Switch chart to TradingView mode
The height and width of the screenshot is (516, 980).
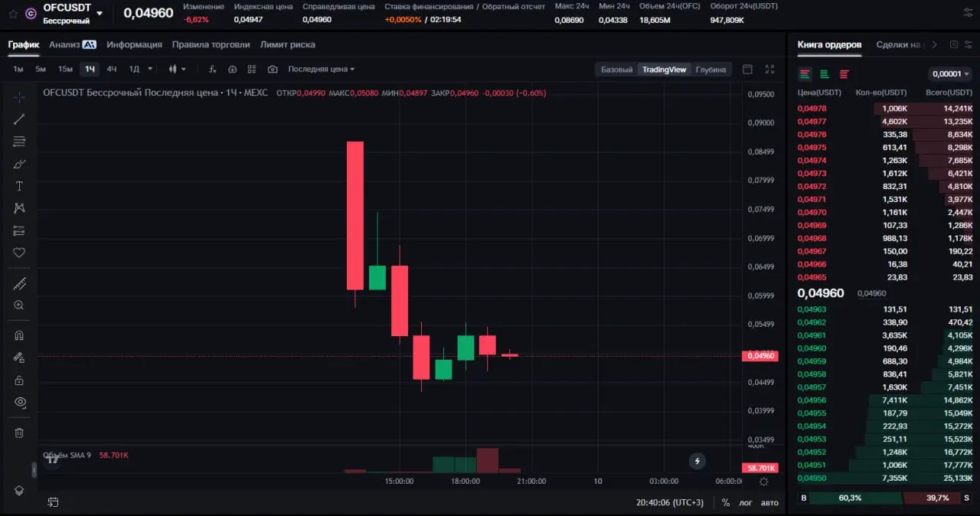(664, 70)
